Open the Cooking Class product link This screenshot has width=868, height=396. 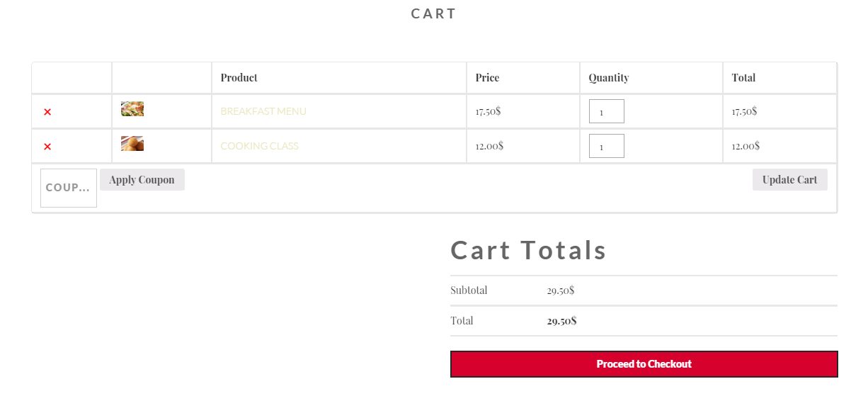tap(259, 146)
